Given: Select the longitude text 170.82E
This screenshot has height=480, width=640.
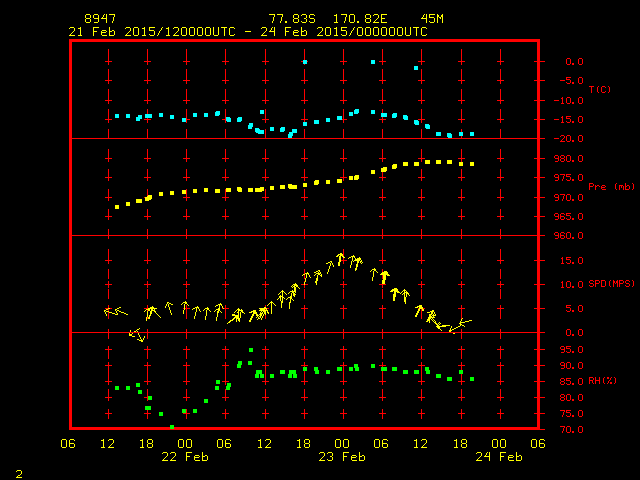Looking at the screenshot, I should [360, 19].
